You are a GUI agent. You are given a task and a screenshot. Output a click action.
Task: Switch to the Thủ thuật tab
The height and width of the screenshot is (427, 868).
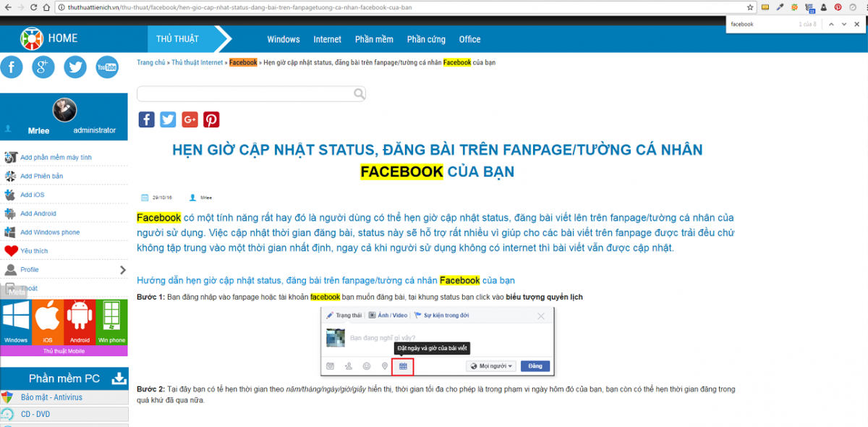tap(177, 38)
